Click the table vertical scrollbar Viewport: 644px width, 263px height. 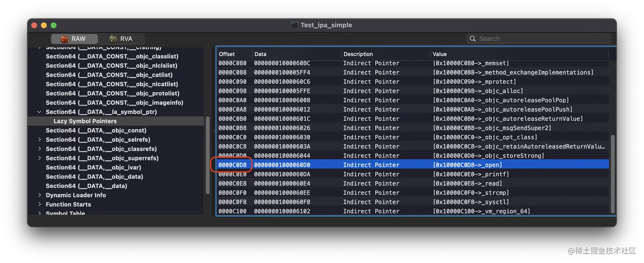tap(612, 174)
